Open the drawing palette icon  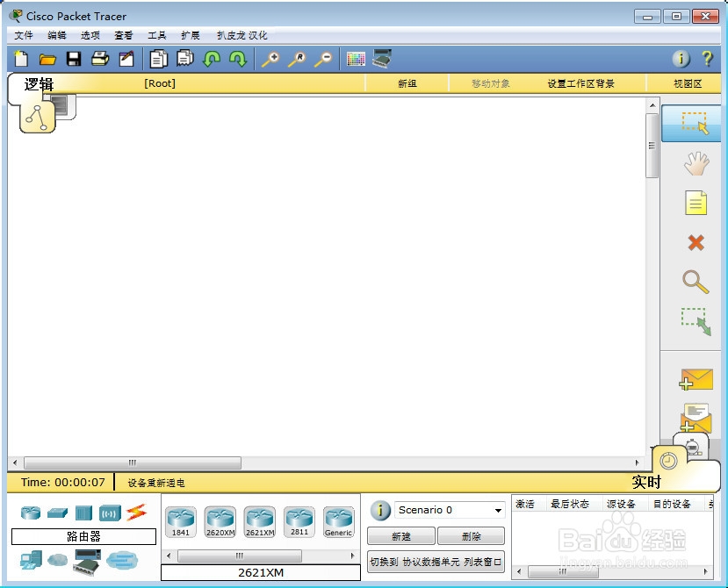coord(356,59)
